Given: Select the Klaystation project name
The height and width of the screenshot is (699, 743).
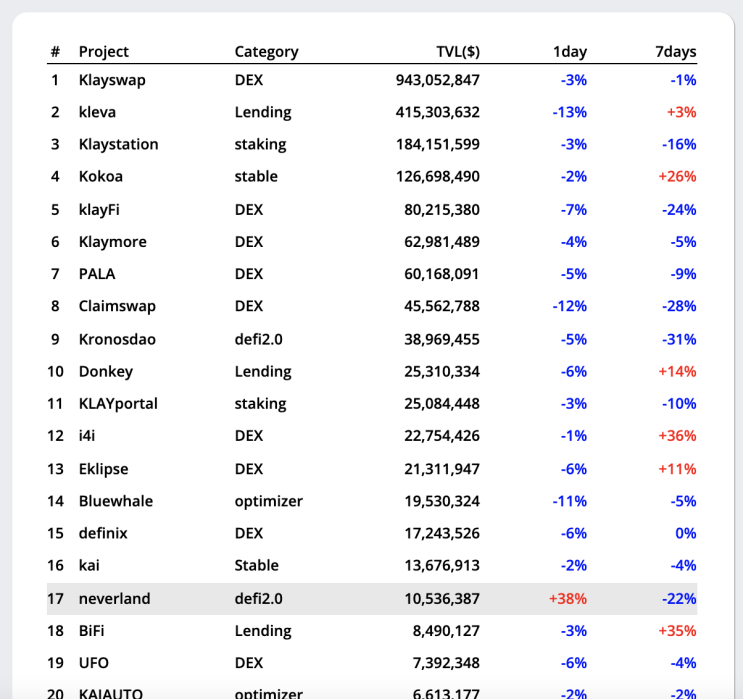Looking at the screenshot, I should click(x=118, y=144).
